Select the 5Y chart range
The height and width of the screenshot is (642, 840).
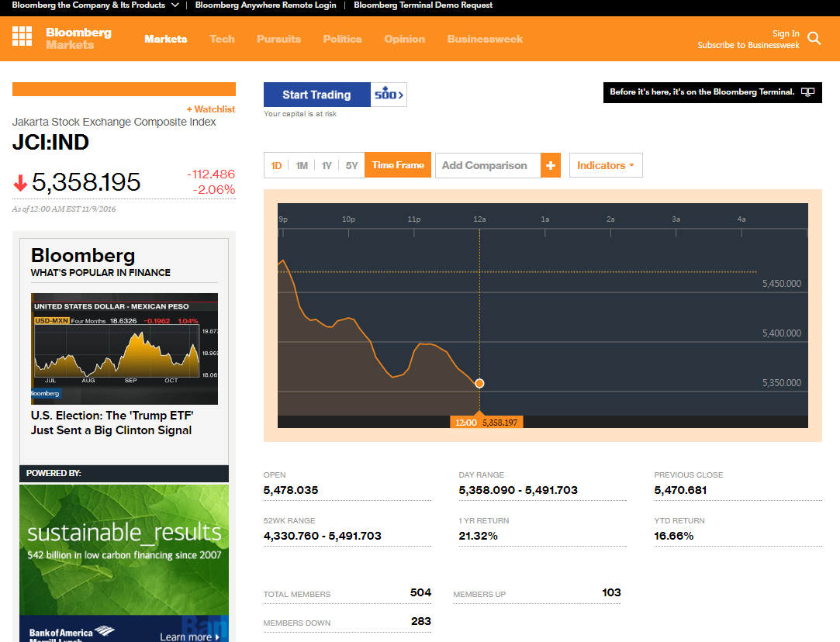351,165
